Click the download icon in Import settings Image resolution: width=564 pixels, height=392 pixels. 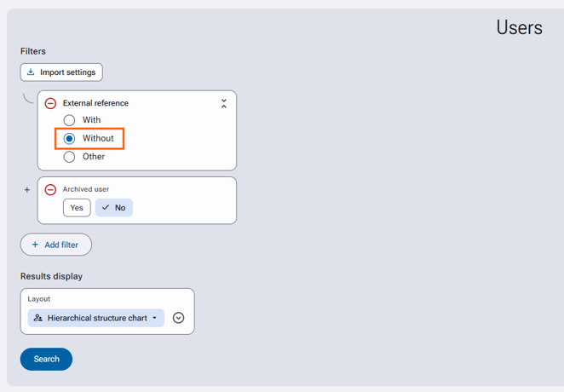[31, 72]
